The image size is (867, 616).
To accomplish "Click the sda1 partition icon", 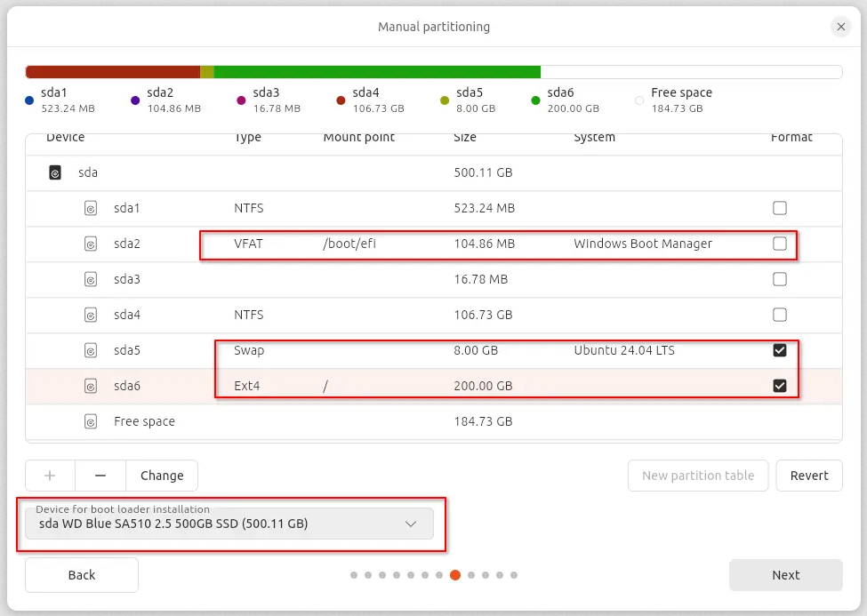I will click(90, 208).
